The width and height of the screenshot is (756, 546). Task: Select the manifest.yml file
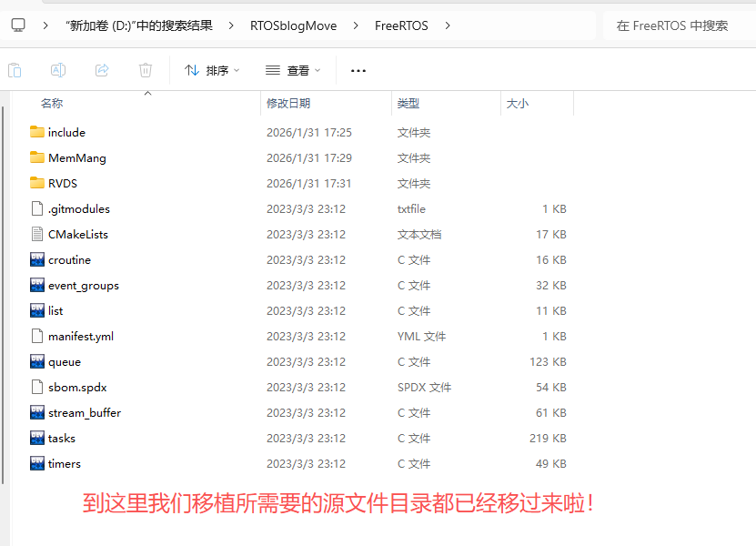[x=80, y=336]
